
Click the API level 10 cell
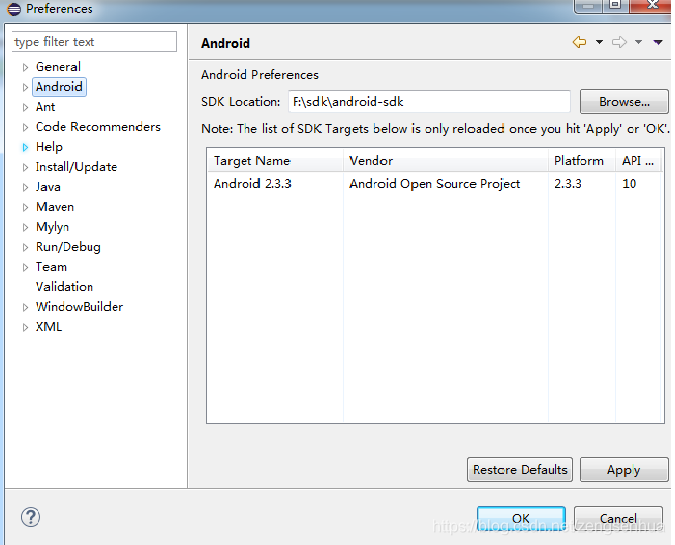point(629,184)
